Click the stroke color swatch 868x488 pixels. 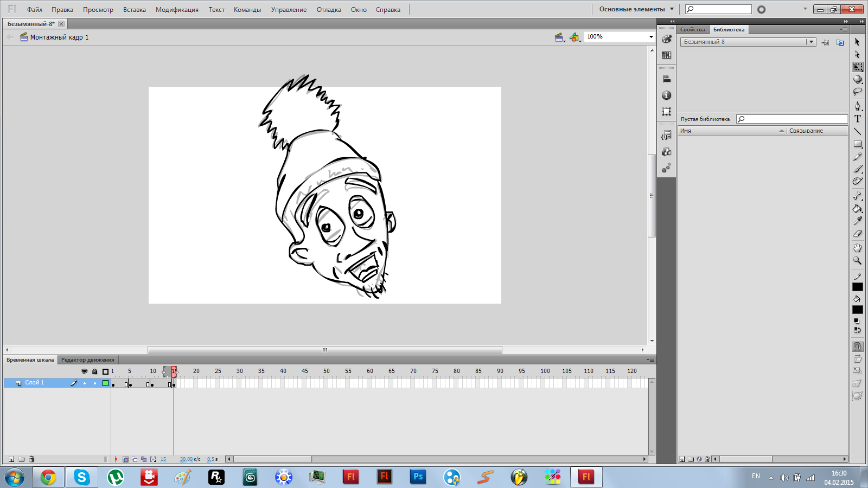coord(857,287)
